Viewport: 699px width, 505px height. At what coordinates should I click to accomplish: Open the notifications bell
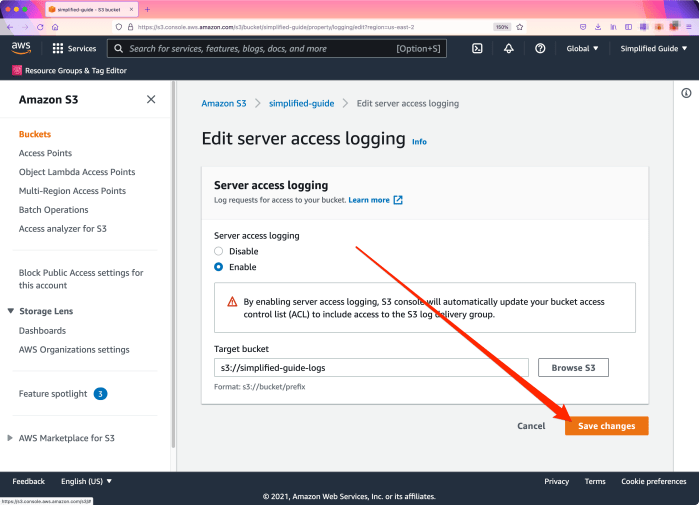[x=509, y=49]
